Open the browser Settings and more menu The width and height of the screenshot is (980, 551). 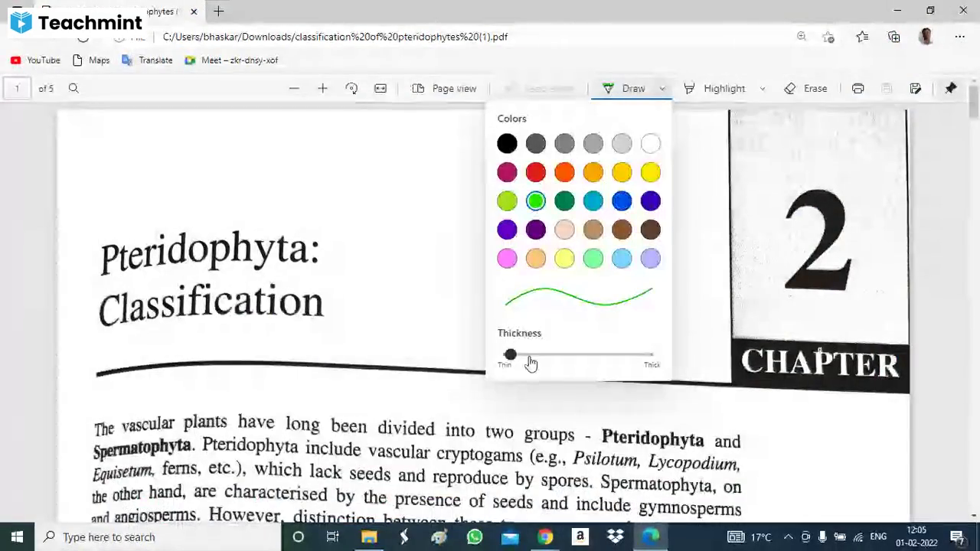pyautogui.click(x=959, y=37)
